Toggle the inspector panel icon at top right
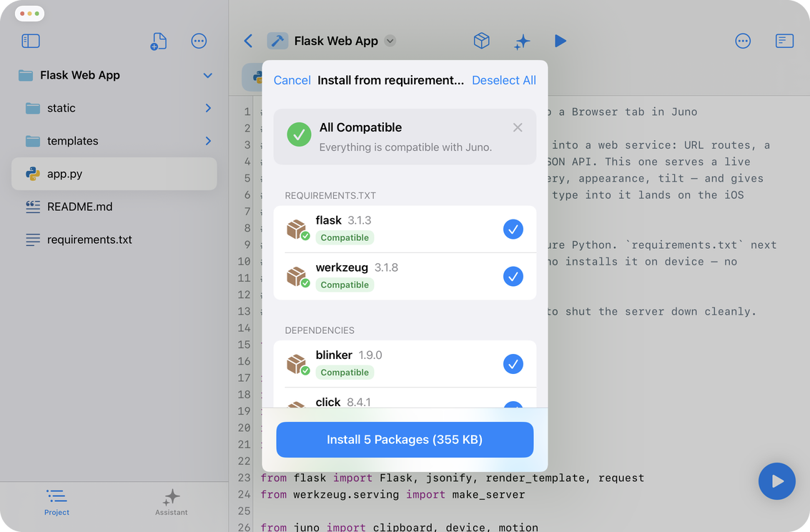The width and height of the screenshot is (810, 532). click(784, 41)
